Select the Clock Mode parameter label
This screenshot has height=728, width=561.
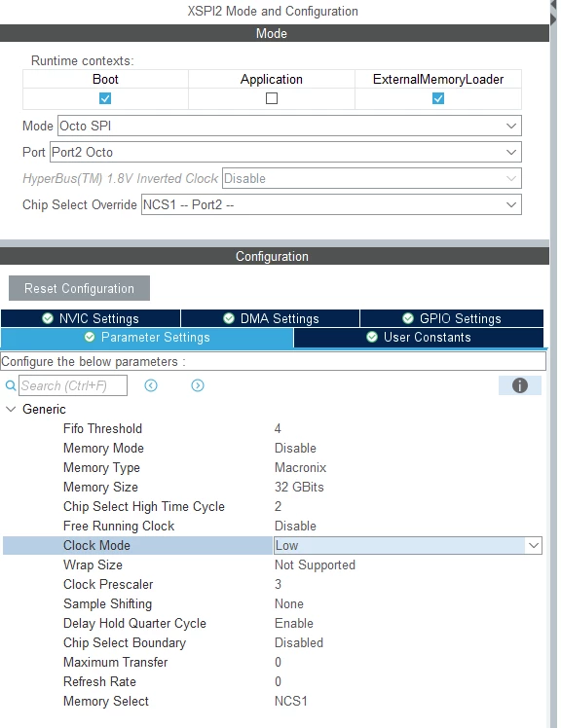pyautogui.click(x=96, y=546)
